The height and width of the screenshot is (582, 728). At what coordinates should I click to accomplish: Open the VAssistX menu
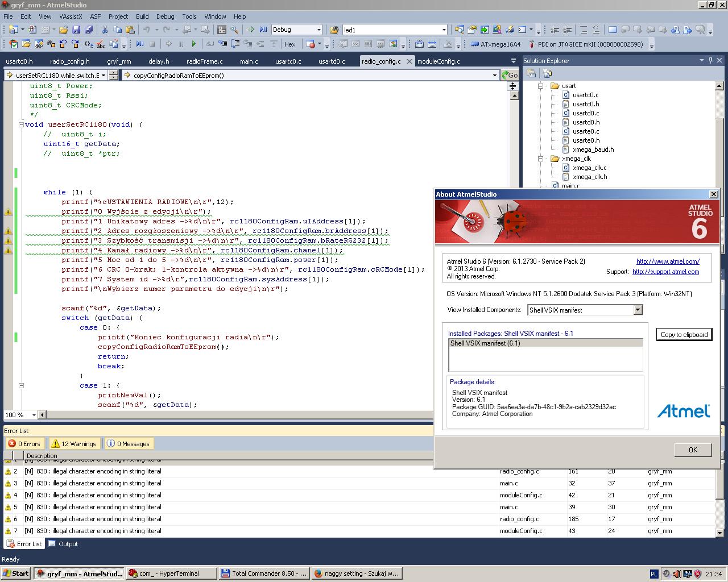click(71, 16)
